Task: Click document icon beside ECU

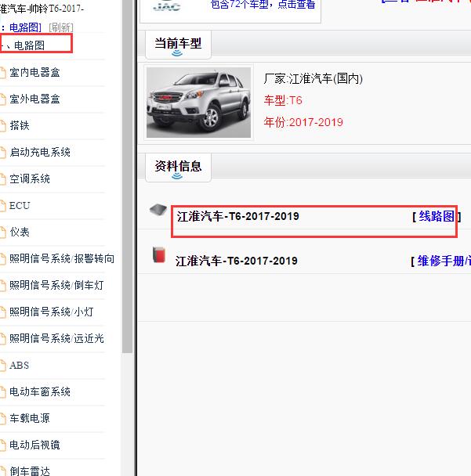Action: 2,206
